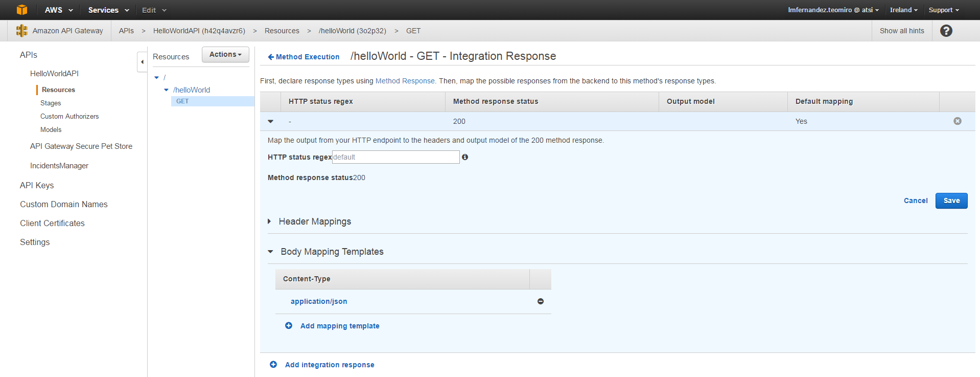Open Client Certificates section
Image resolution: width=980 pixels, height=377 pixels.
tap(52, 223)
